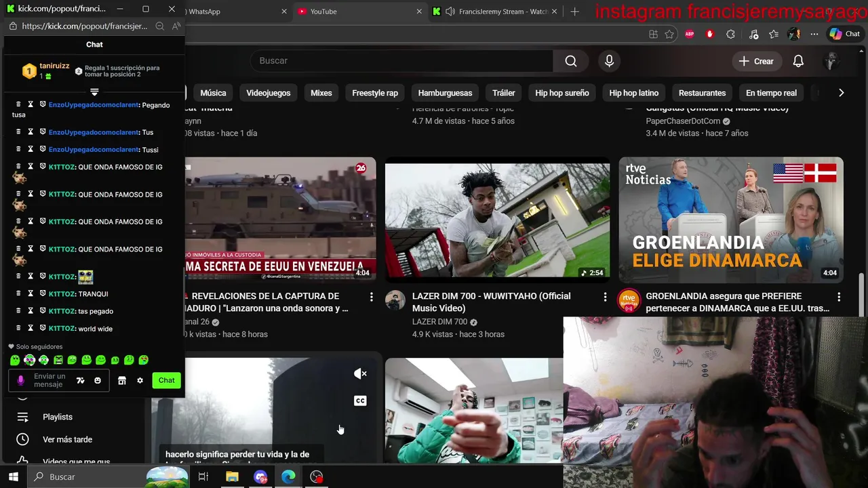Toggle closed captions on video preview
Viewport: 868px width, 488px height.
(360, 401)
